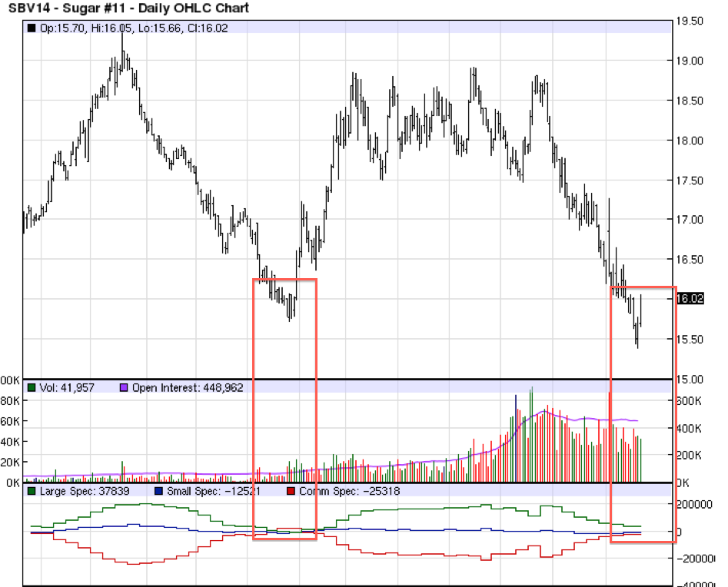Click the green Large Spec legend square
The height and width of the screenshot is (587, 728).
[32, 491]
